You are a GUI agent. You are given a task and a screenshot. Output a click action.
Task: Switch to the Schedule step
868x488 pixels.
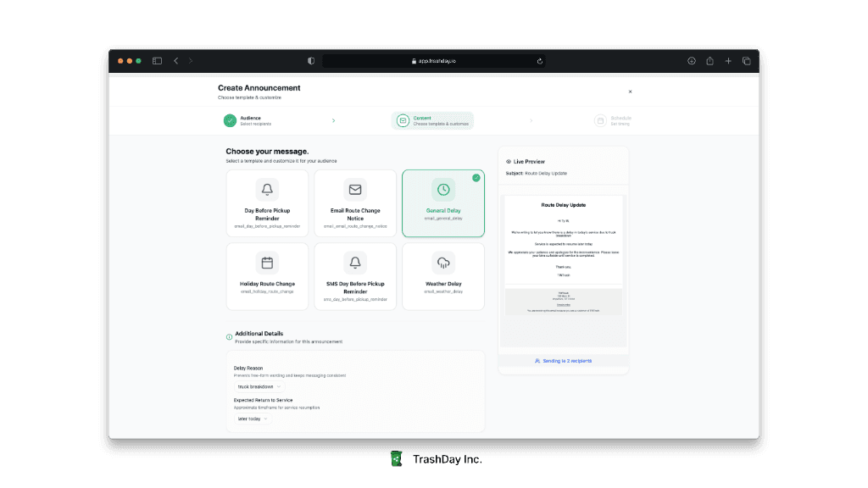pyautogui.click(x=613, y=119)
